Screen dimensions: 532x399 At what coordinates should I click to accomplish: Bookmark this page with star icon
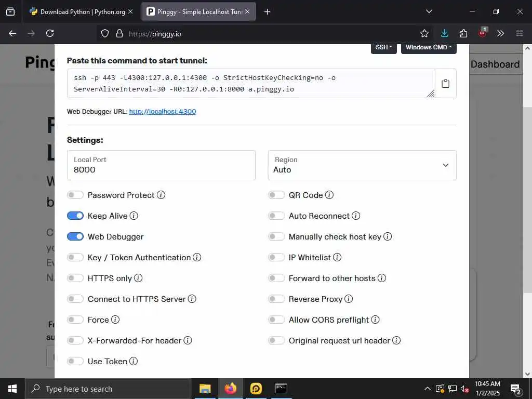pos(424,33)
